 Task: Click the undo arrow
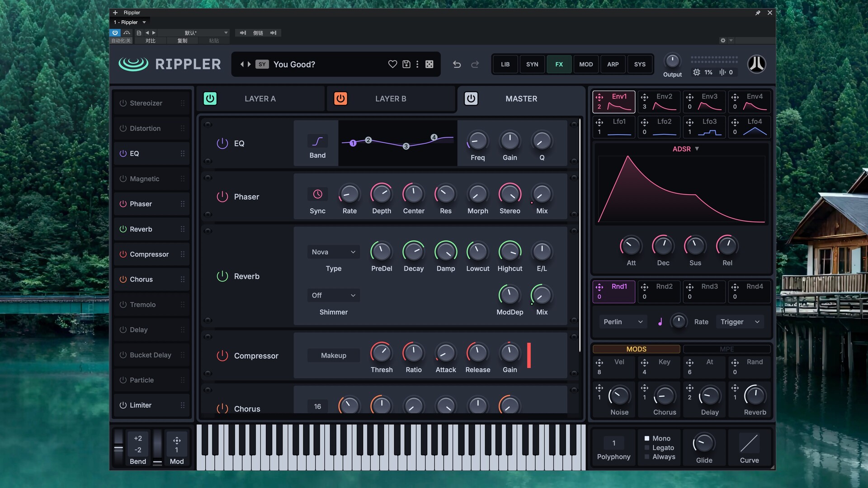coord(457,64)
